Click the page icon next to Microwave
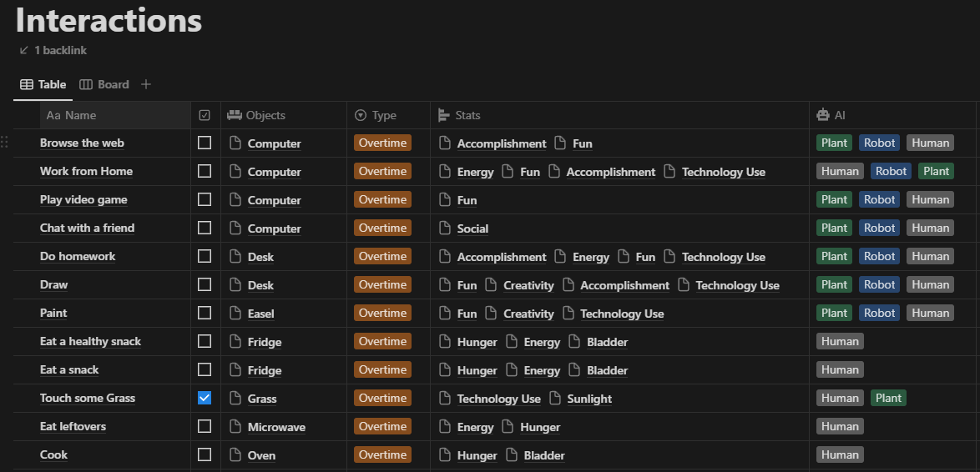980x472 pixels. click(235, 427)
